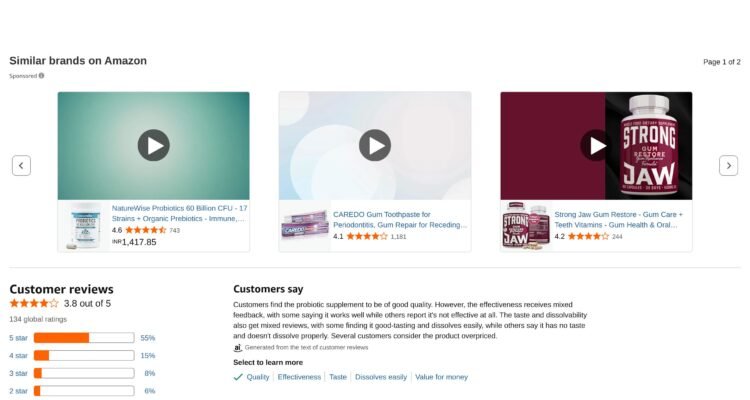This screenshot has width=750, height=400.
Task: Open Strong Jaw bottle product thumbnail
Action: click(x=526, y=225)
